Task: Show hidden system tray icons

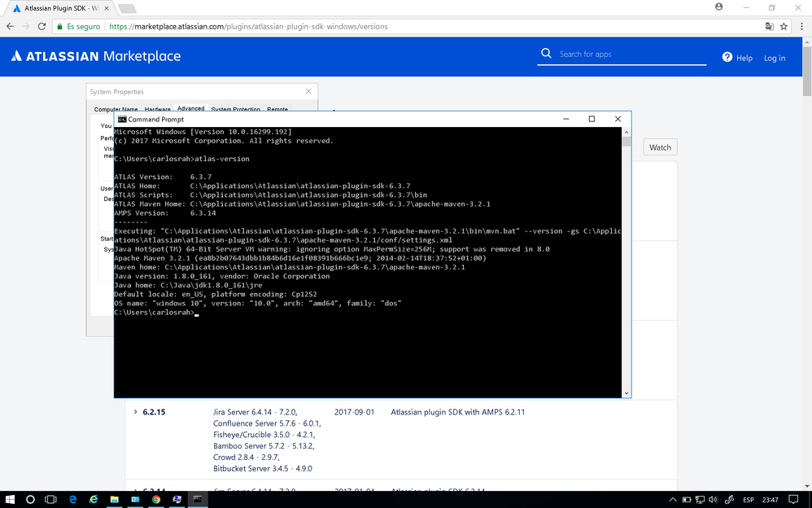Action: 673,500
